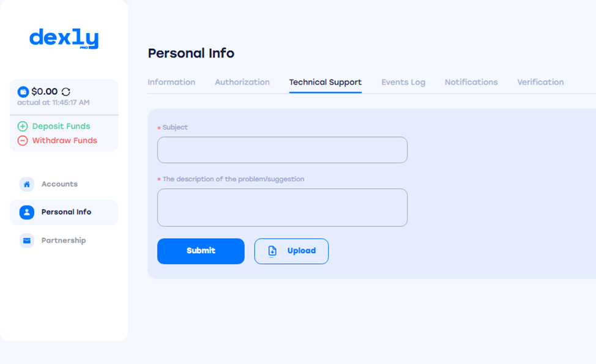
Task: Click the blue wallet balance icon
Action: point(23,92)
